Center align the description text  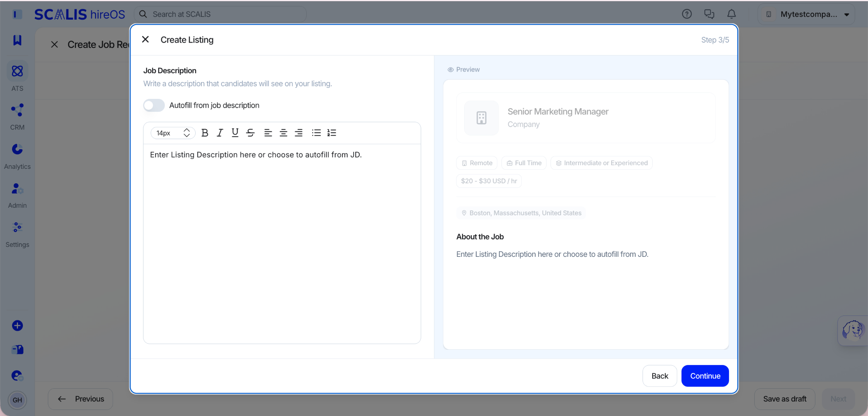pyautogui.click(x=283, y=133)
